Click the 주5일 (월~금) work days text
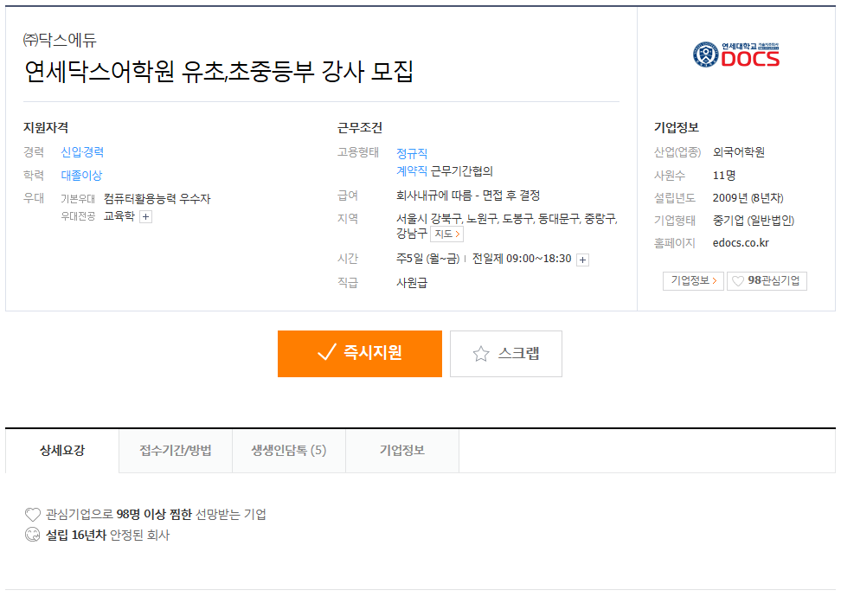Image resolution: width=841 pixels, height=616 pixels. pyautogui.click(x=428, y=259)
